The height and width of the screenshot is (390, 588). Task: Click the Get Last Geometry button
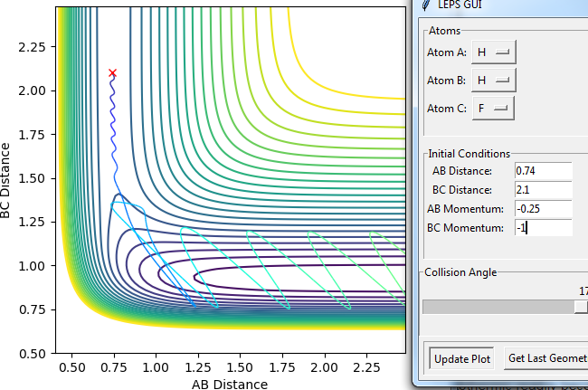[545, 358]
